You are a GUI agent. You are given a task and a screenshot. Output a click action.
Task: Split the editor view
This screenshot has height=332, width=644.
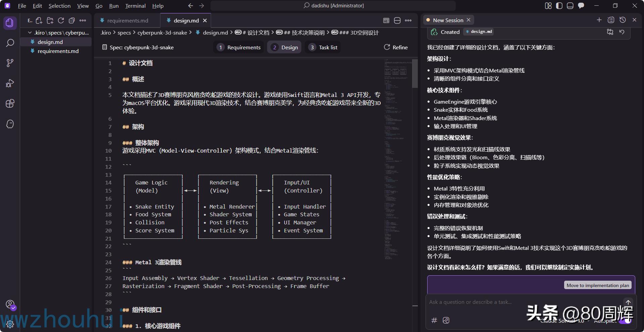pos(397,20)
